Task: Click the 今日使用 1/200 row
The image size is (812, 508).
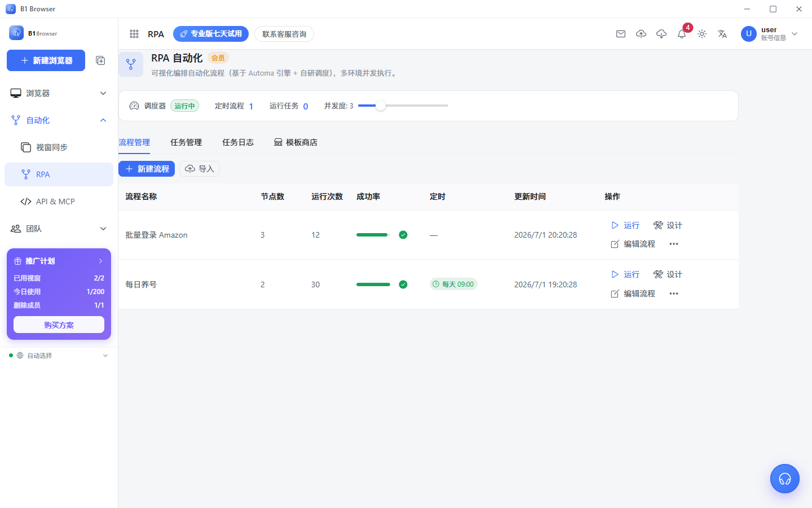Action: click(59, 292)
